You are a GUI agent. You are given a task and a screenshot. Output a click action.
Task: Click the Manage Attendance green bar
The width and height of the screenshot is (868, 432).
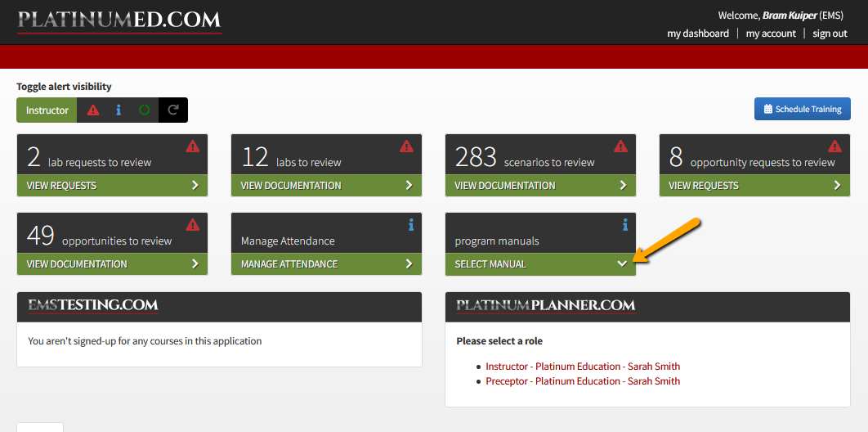coord(327,264)
